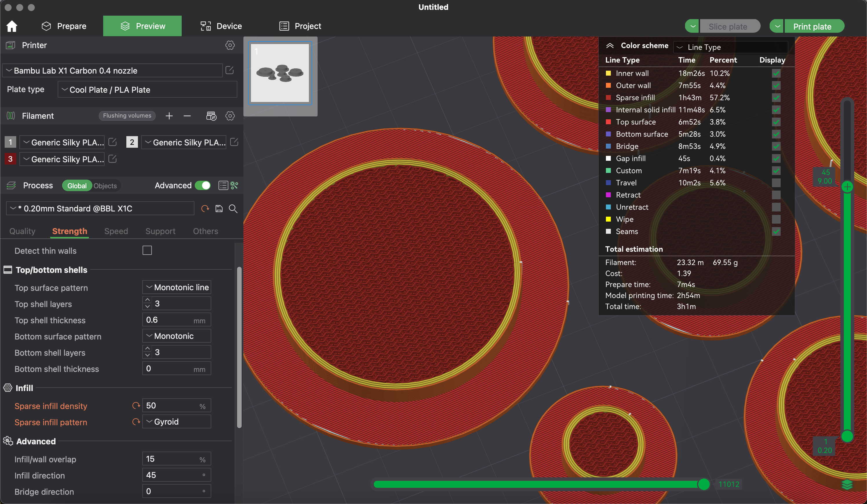Open the Plate type dropdown
867x504 pixels.
point(147,90)
